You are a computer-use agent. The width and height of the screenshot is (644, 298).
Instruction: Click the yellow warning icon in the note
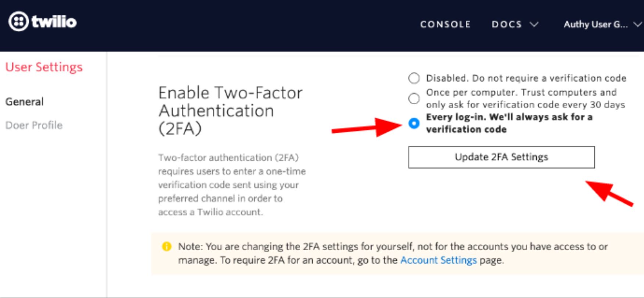pos(167,247)
